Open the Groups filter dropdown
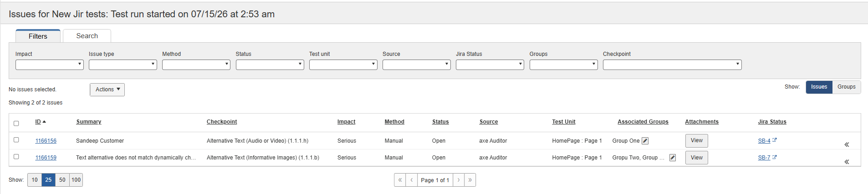The width and height of the screenshot is (868, 194). [564, 65]
